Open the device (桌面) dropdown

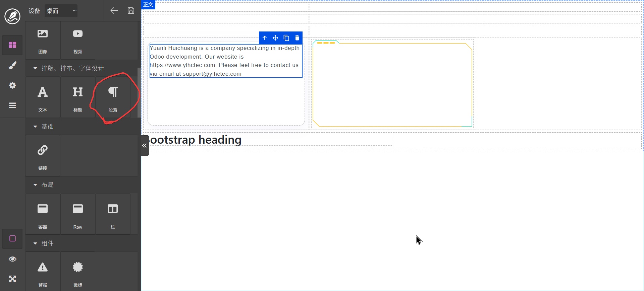[61, 11]
